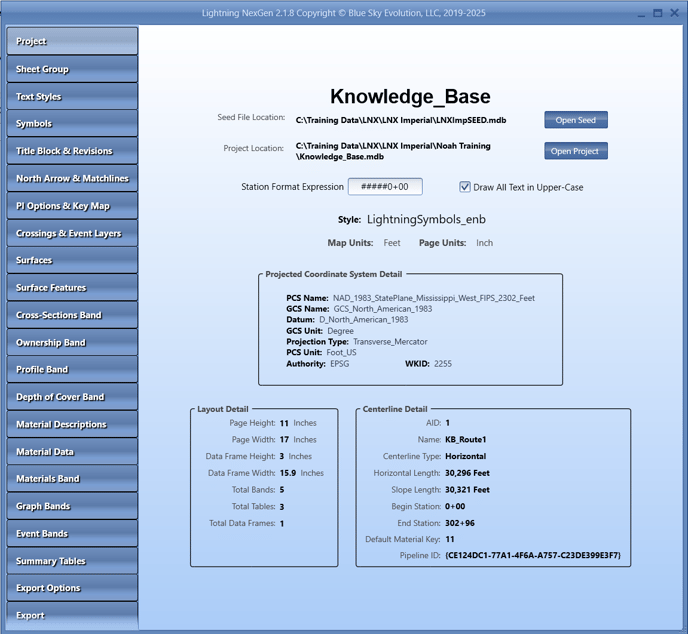This screenshot has height=634, width=688.
Task: Open the Text Styles section
Action: [x=72, y=97]
